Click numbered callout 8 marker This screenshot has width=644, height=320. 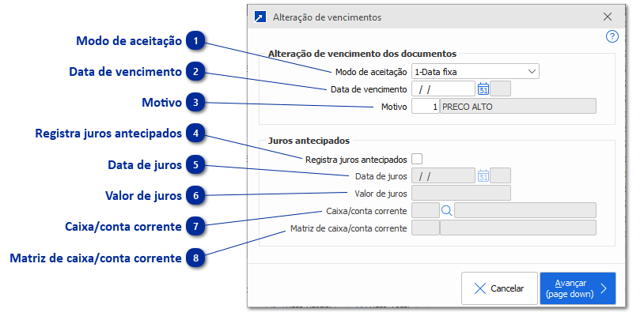[x=195, y=258]
